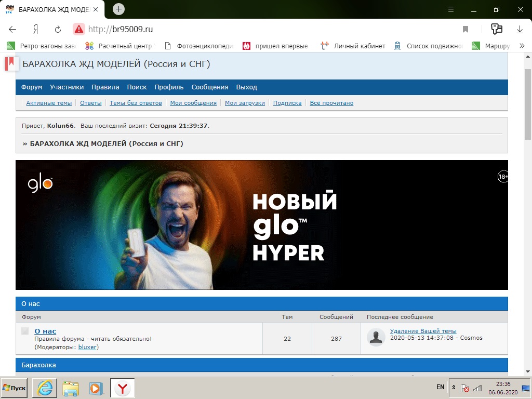Screen dimensions: 532x399
Task: Open the Action Center flag tray icon
Action: 465,388
